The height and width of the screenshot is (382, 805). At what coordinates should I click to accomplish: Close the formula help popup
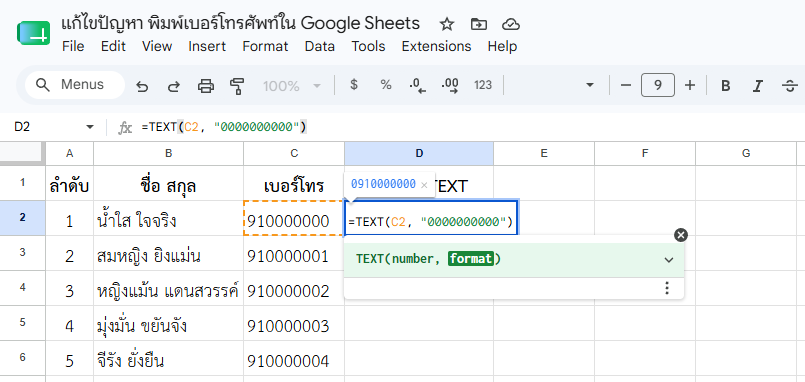coord(681,235)
